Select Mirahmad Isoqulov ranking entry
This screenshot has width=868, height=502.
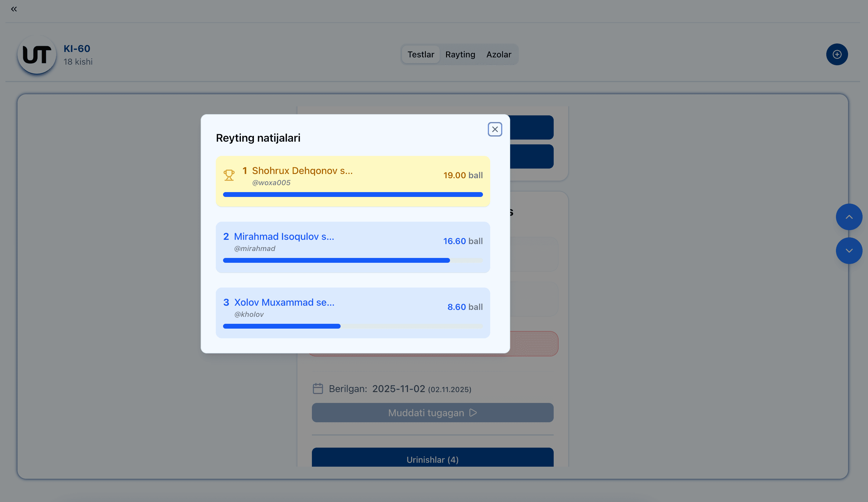(353, 247)
